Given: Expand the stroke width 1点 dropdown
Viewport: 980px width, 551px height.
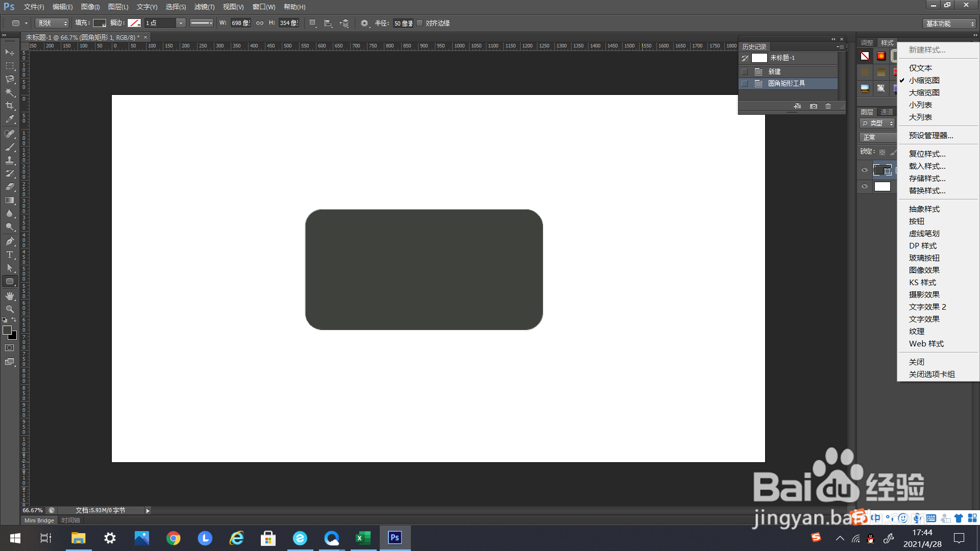Looking at the screenshot, I should pyautogui.click(x=181, y=23).
